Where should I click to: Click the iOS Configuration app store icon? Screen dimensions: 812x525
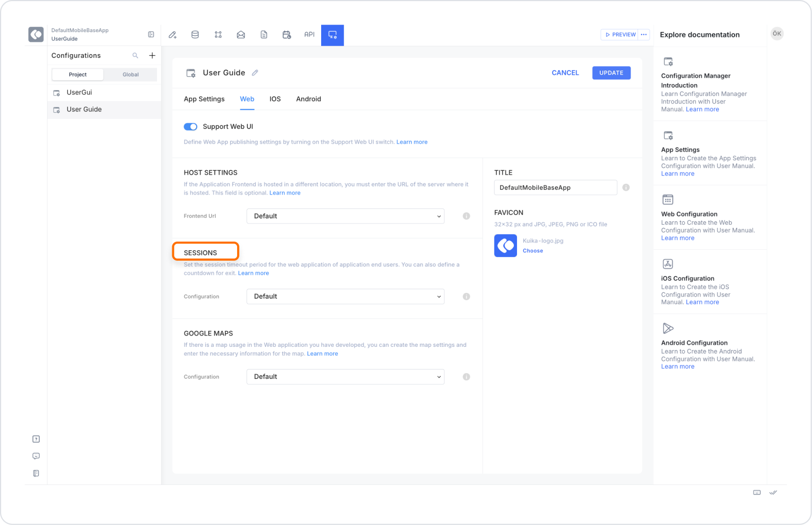[668, 264]
